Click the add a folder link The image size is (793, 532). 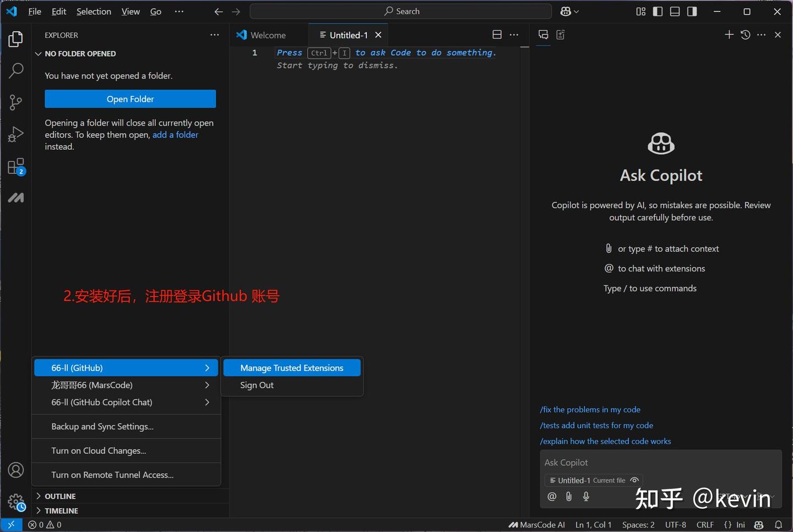pos(175,134)
